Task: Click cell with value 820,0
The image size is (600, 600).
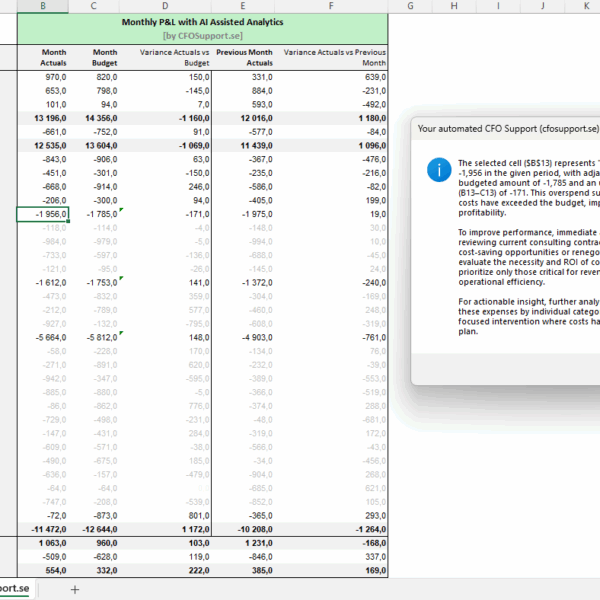Action: tap(94, 77)
